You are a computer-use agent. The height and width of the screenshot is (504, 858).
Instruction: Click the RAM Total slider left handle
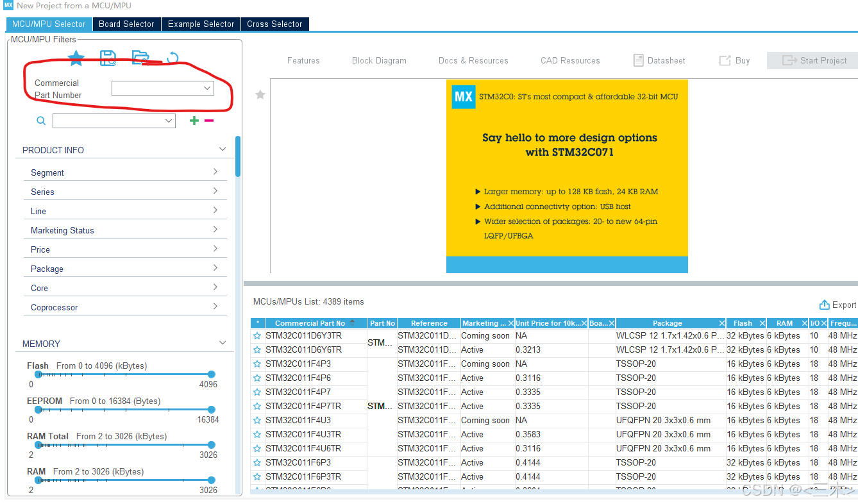38,445
